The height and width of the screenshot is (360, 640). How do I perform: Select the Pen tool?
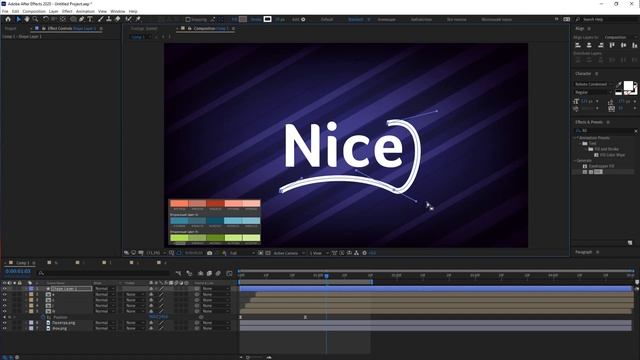point(82,19)
